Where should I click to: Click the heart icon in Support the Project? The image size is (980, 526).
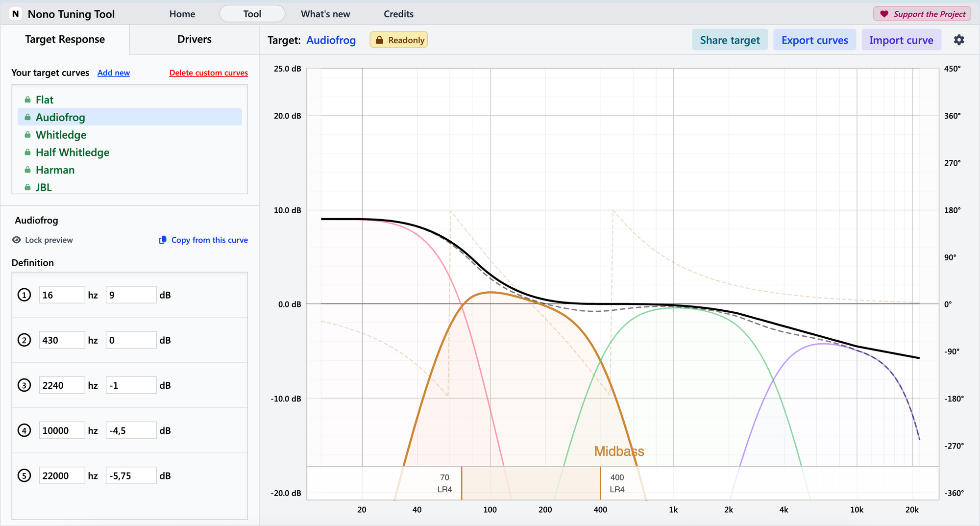(x=884, y=14)
